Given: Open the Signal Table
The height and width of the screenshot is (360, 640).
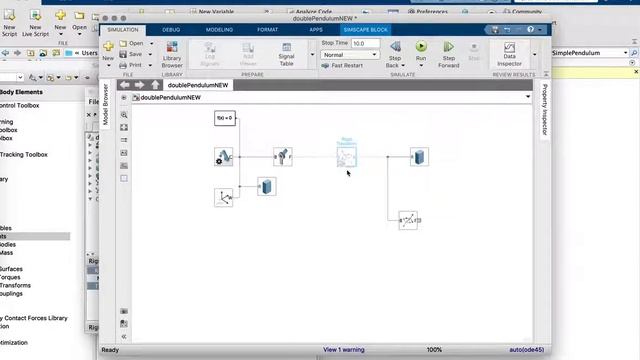Looking at the screenshot, I should point(286,54).
